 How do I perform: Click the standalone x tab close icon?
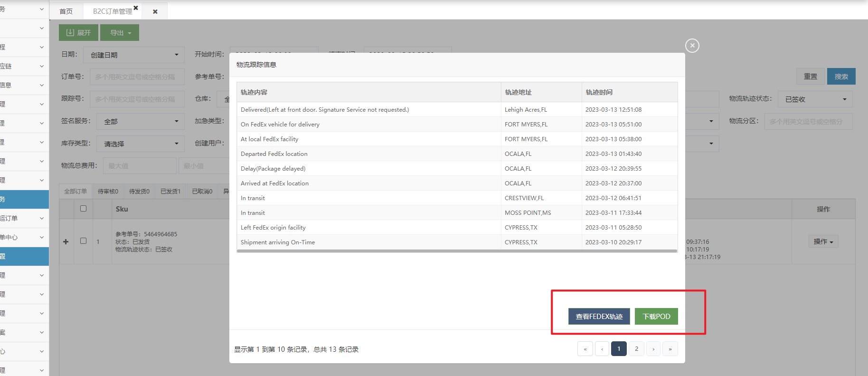155,11
